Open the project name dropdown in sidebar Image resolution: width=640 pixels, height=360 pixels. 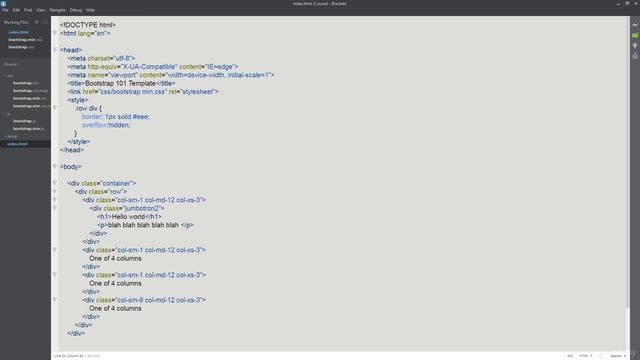(x=11, y=64)
